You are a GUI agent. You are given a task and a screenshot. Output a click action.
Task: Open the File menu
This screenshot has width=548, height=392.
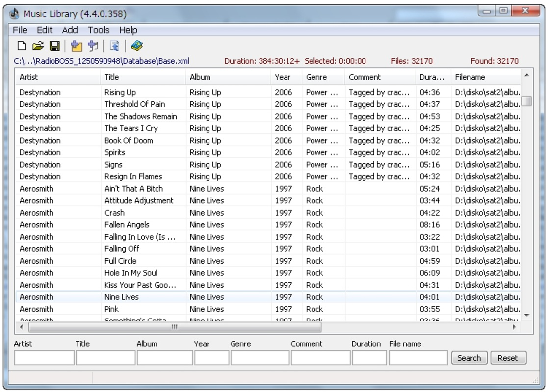[x=19, y=30]
